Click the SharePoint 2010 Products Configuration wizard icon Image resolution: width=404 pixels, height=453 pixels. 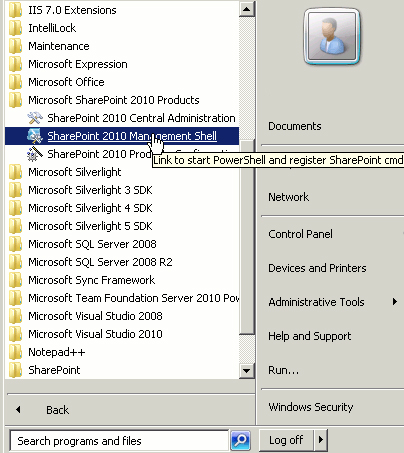tap(35, 154)
